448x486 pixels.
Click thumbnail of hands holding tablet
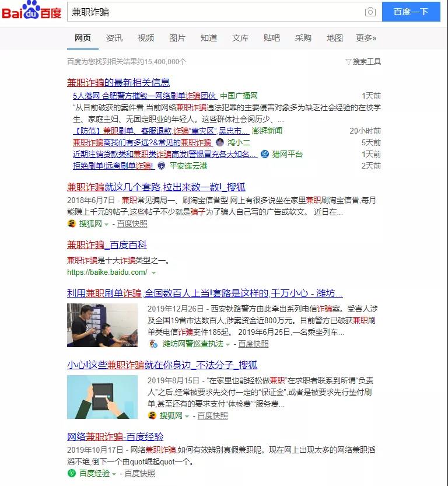click(x=102, y=397)
